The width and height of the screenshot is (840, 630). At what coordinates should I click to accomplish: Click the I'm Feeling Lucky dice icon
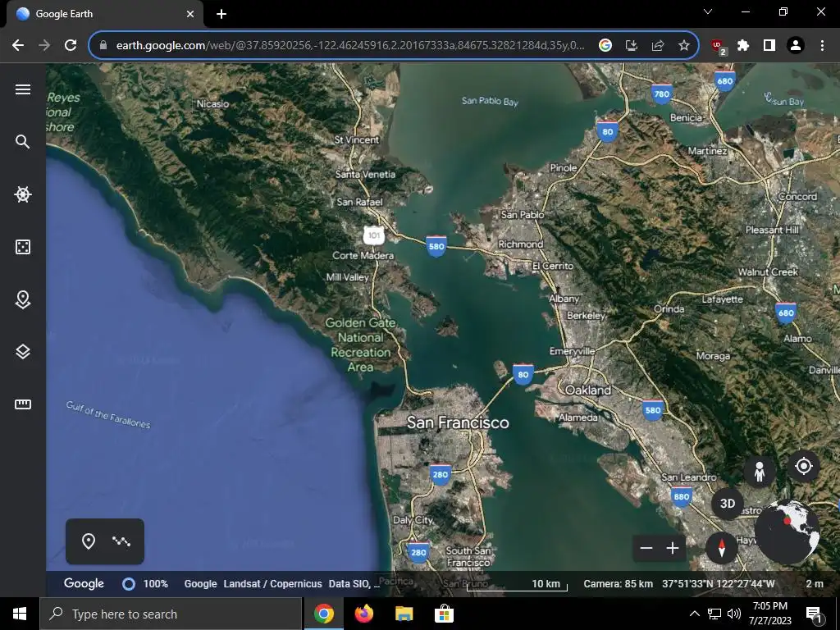pyautogui.click(x=22, y=247)
